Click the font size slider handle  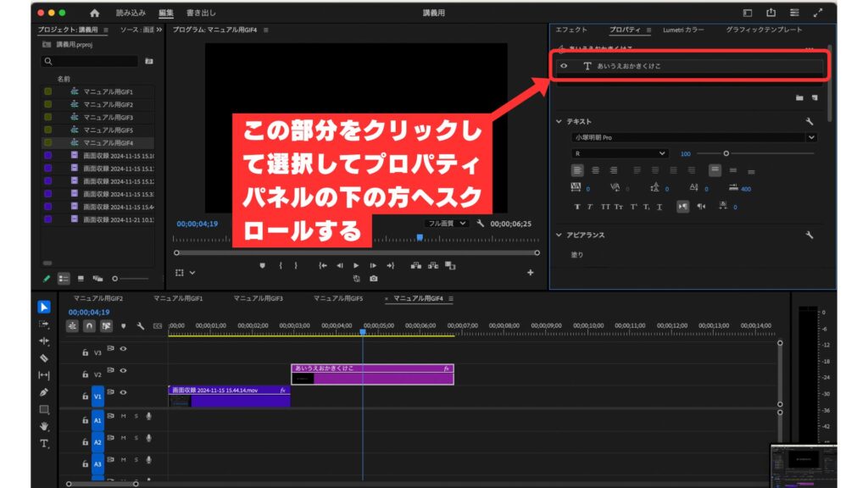coord(726,153)
